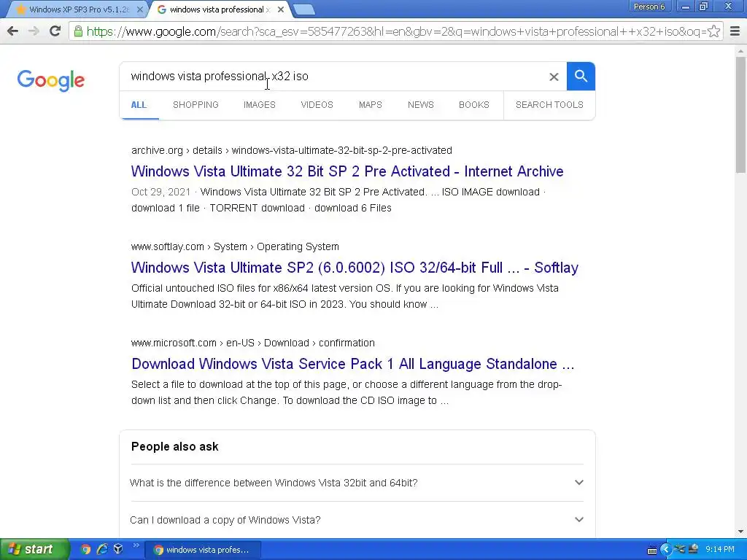747x560 pixels.
Task: Reload the page with the refresh icon
Action: pos(55,31)
